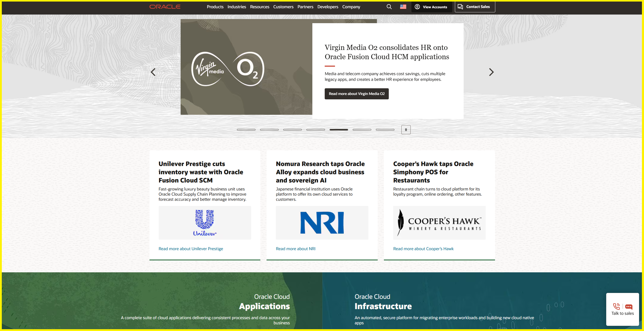Click the chat bubble icon in Talk to sales
The width and height of the screenshot is (644, 331).
coord(629,307)
